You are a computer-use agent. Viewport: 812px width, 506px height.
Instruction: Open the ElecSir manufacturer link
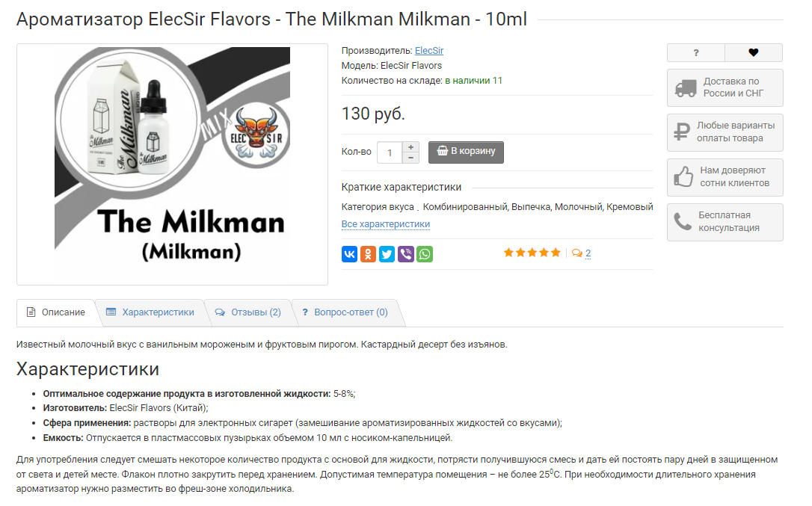pyautogui.click(x=428, y=51)
